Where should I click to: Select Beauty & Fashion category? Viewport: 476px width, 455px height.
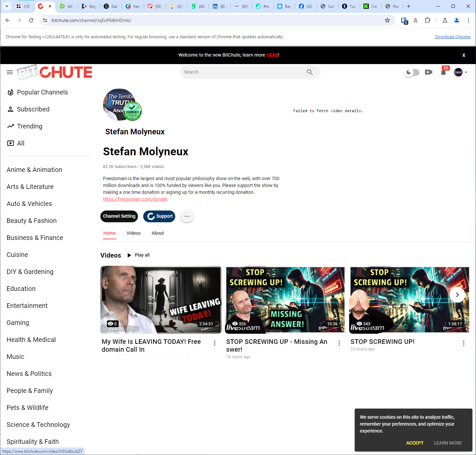click(x=31, y=221)
